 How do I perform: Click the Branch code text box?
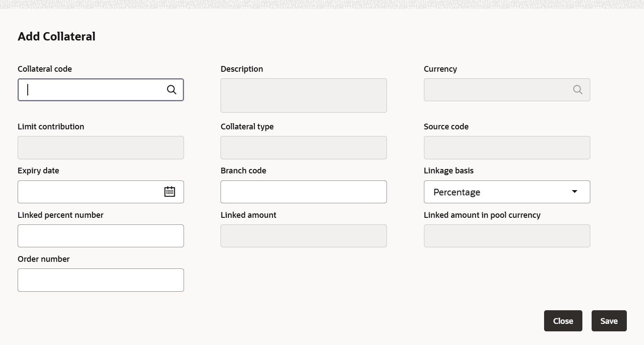coord(303,192)
